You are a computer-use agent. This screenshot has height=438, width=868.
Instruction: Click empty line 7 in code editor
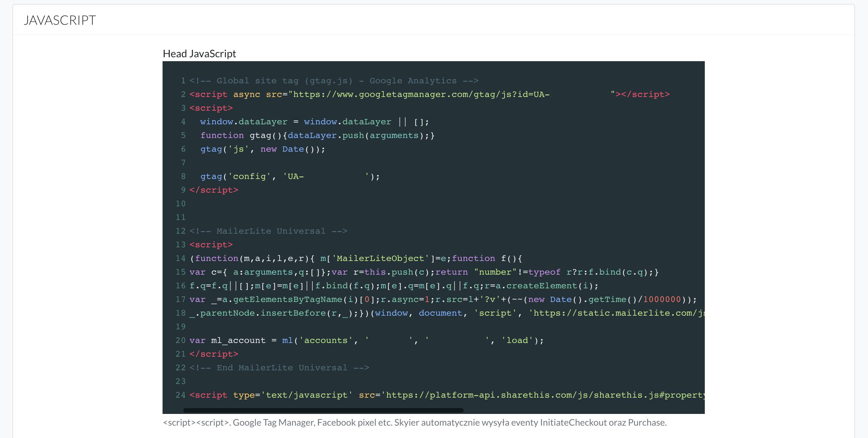tap(447, 162)
